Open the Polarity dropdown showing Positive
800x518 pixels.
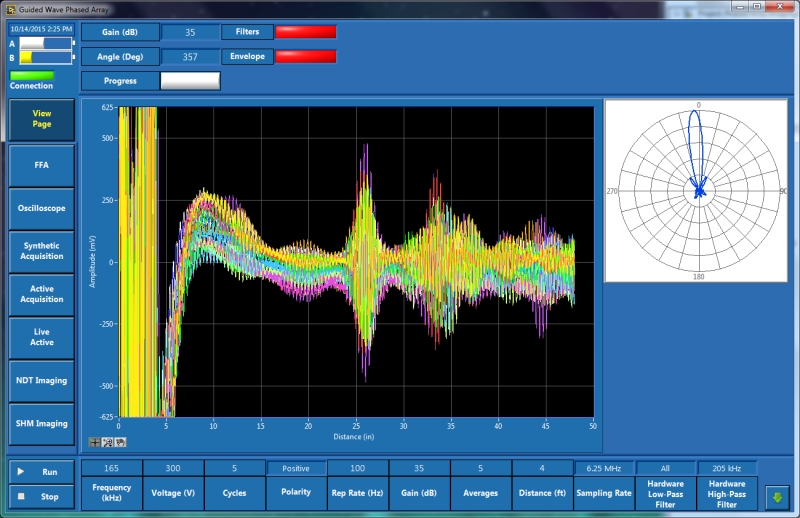296,468
